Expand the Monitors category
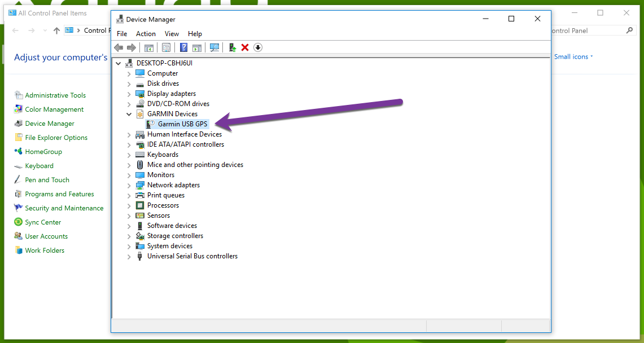This screenshot has height=343, width=644. tap(129, 175)
